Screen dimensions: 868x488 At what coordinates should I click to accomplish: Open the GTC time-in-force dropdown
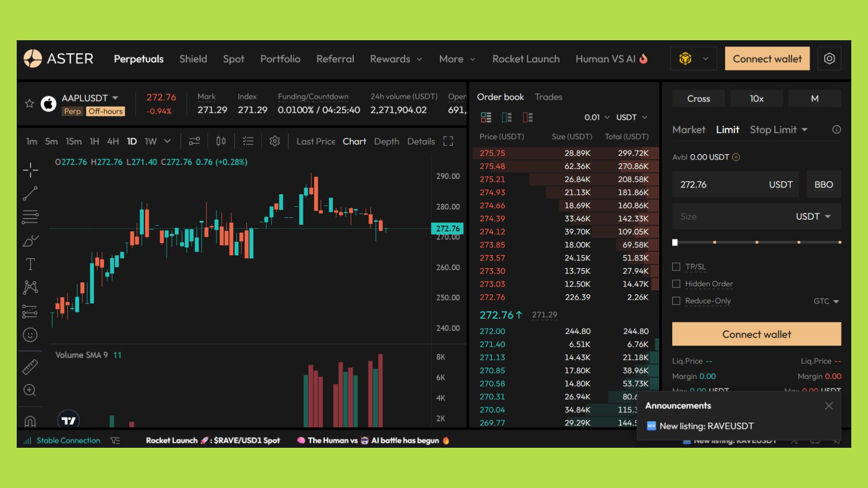click(826, 301)
